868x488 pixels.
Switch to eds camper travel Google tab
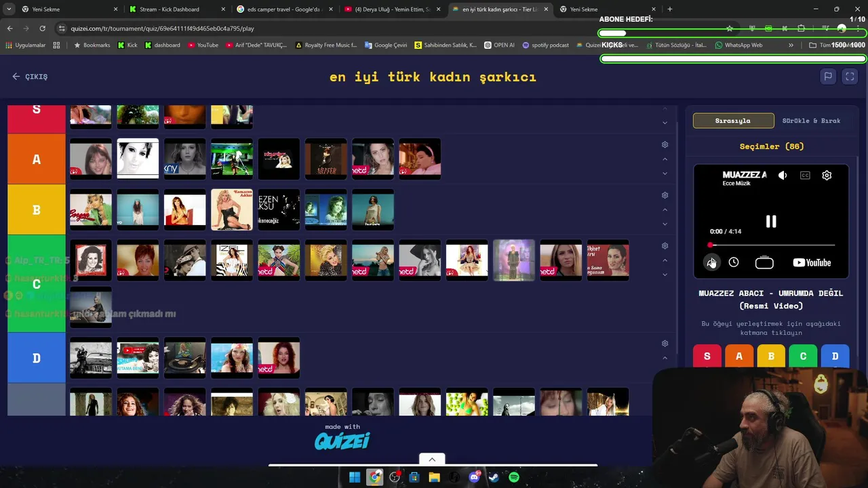283,9
